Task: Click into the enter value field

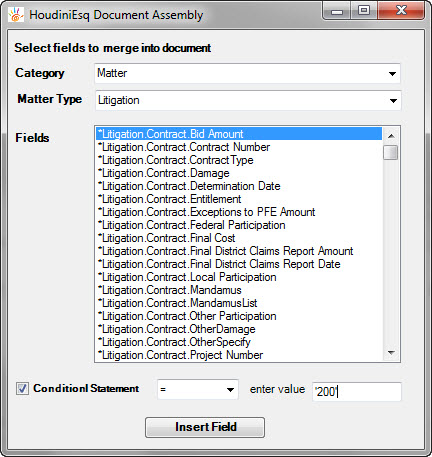Action: click(x=357, y=392)
